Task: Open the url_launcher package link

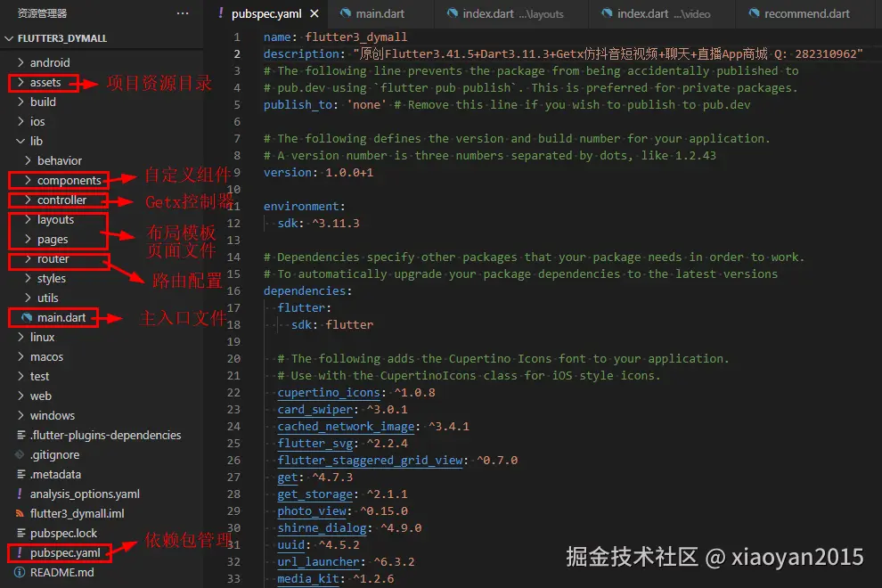Action: coord(318,561)
